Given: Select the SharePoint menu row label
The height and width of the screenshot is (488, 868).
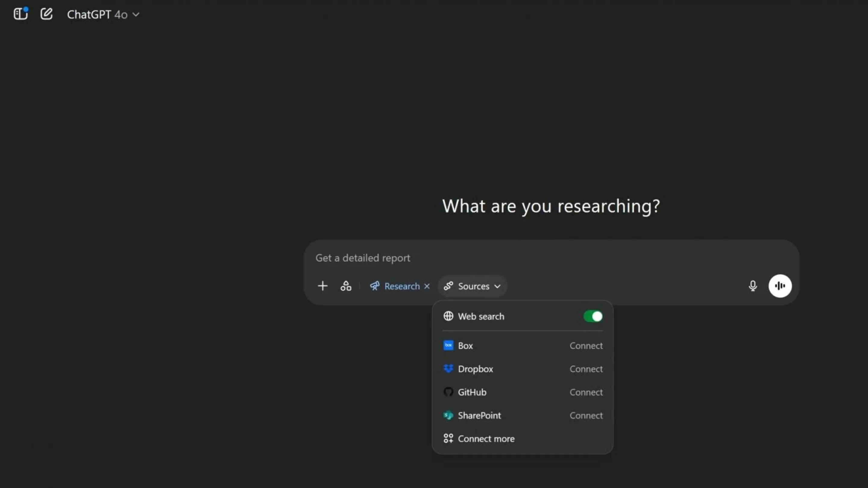Looking at the screenshot, I should tap(480, 415).
